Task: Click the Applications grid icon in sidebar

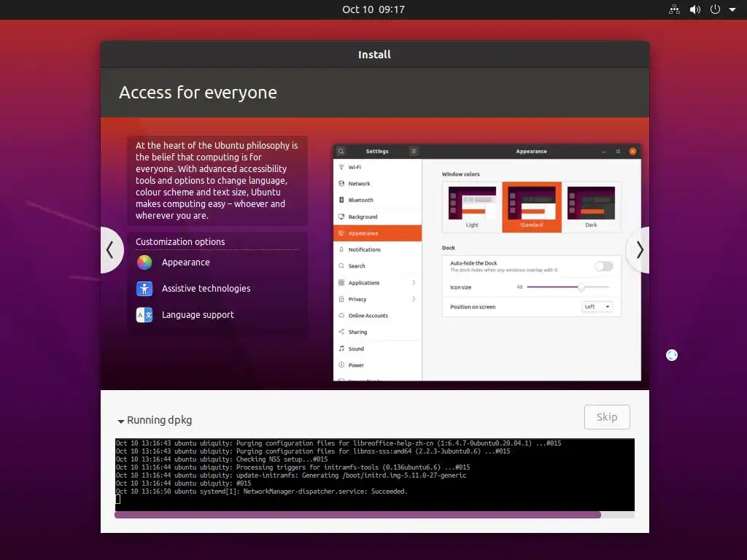Action: (x=341, y=283)
